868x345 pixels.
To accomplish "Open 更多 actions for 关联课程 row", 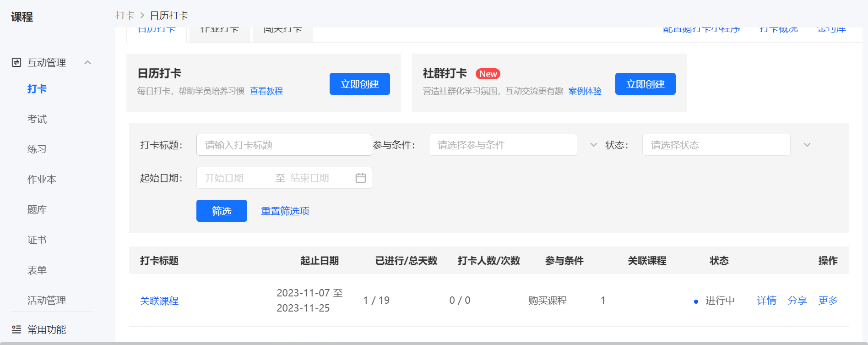I will [x=828, y=301].
